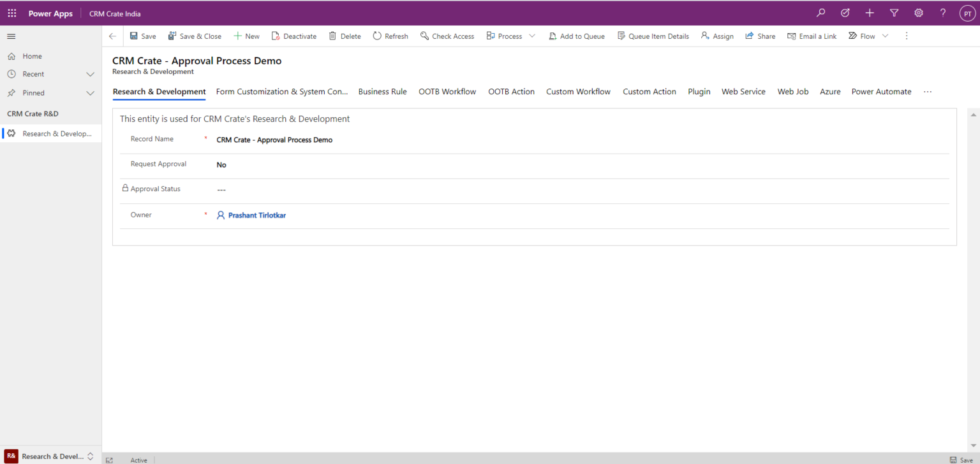Click the waffle app launcher icon

point(11,13)
